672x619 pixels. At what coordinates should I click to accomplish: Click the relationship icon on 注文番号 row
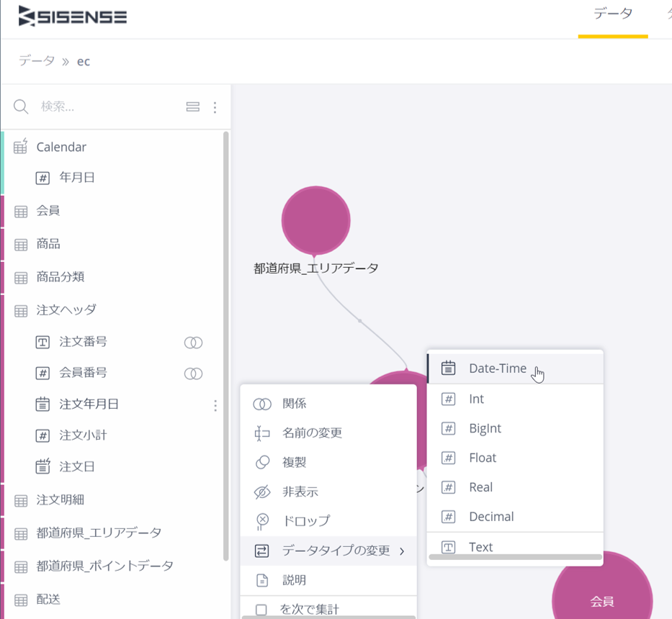point(193,343)
